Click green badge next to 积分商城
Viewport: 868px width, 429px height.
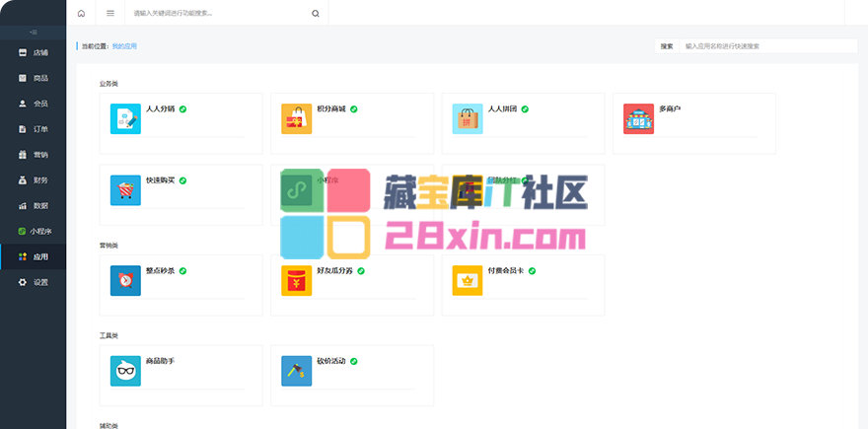354,109
